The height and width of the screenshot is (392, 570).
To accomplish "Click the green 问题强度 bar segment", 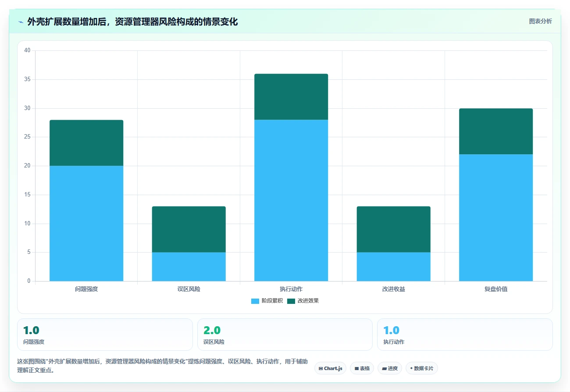I will (86, 143).
